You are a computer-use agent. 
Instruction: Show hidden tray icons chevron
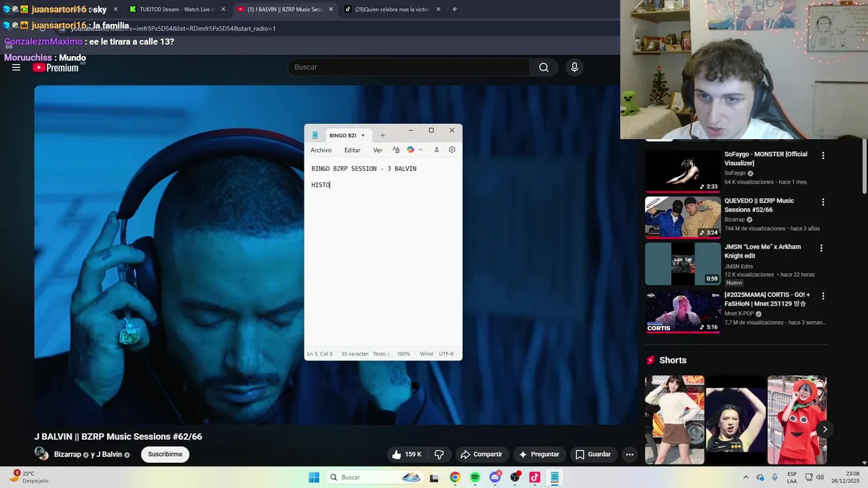tap(746, 477)
